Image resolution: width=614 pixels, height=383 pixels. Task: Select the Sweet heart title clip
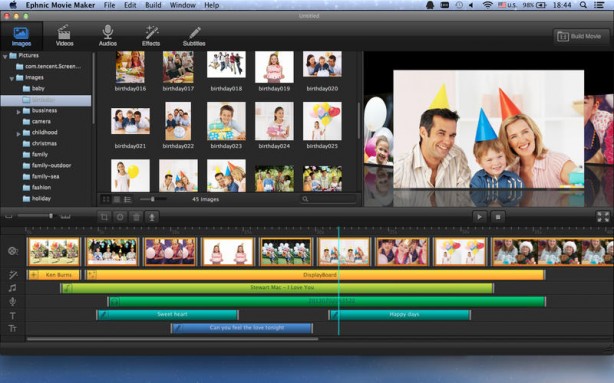point(167,314)
